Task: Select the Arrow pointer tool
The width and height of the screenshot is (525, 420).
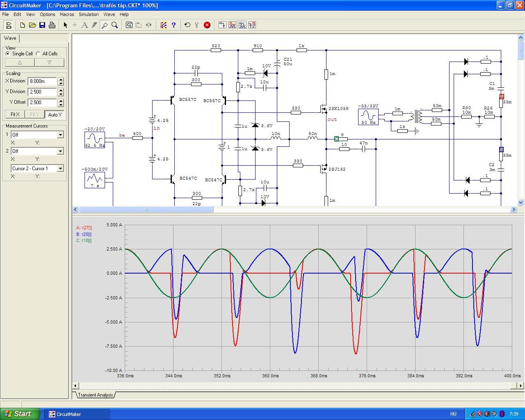Action: point(65,25)
